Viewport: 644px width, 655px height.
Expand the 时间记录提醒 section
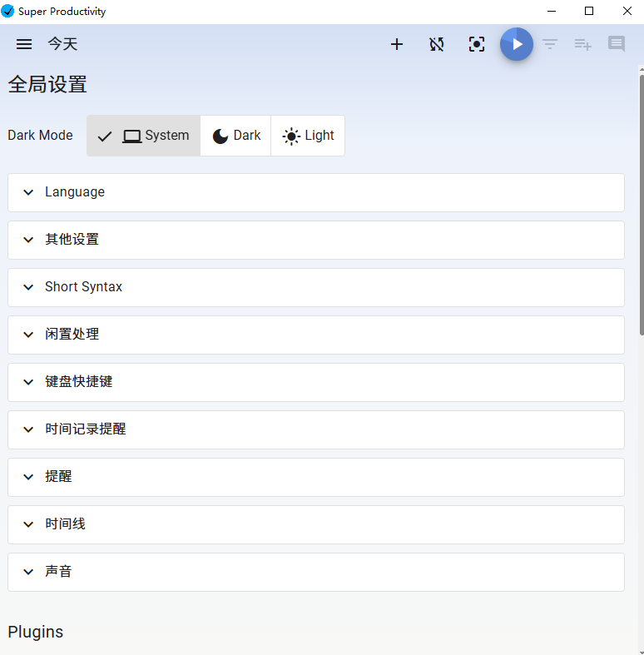click(x=316, y=429)
